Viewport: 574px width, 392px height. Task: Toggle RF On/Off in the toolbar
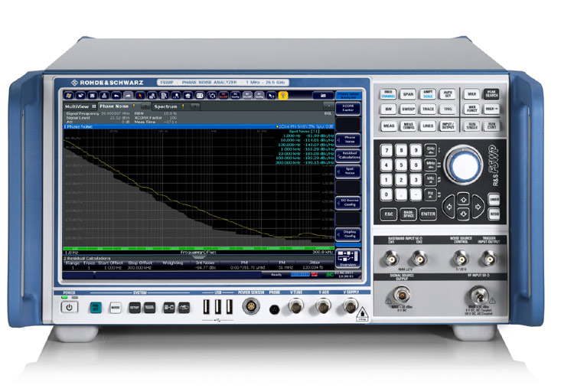coord(247,96)
